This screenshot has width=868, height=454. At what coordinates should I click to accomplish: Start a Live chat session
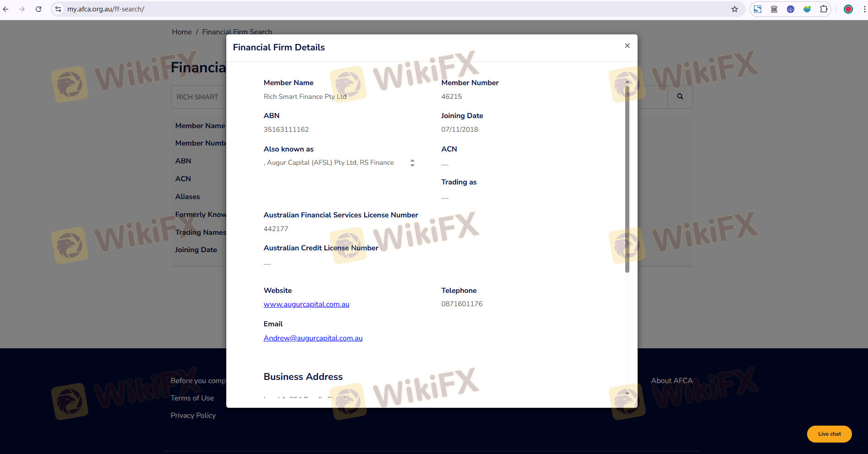pos(830,434)
